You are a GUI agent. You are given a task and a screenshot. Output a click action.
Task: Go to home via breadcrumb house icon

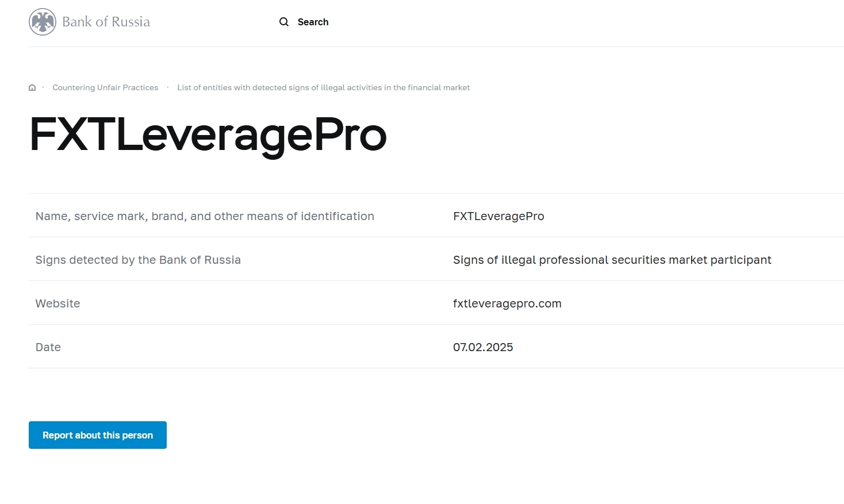tap(32, 87)
